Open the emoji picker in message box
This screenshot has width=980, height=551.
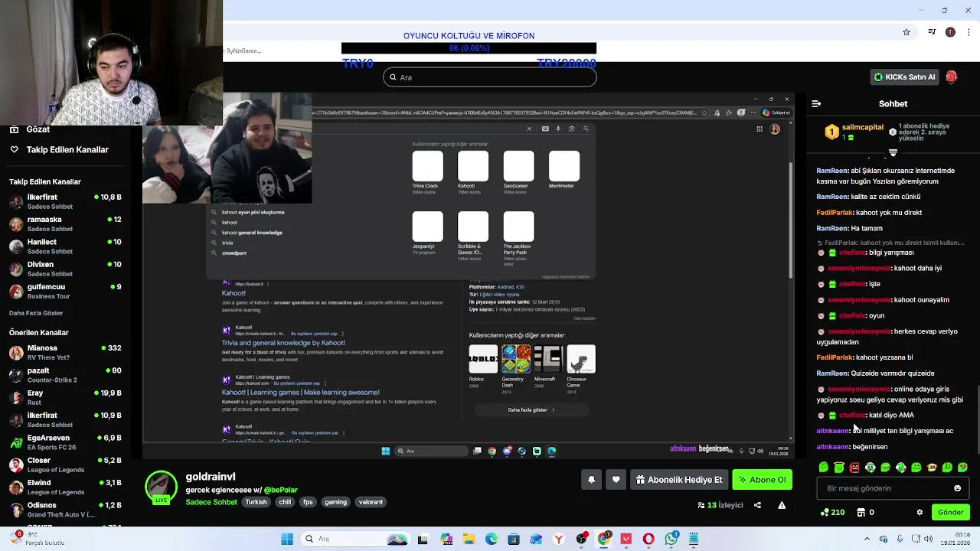pyautogui.click(x=957, y=488)
